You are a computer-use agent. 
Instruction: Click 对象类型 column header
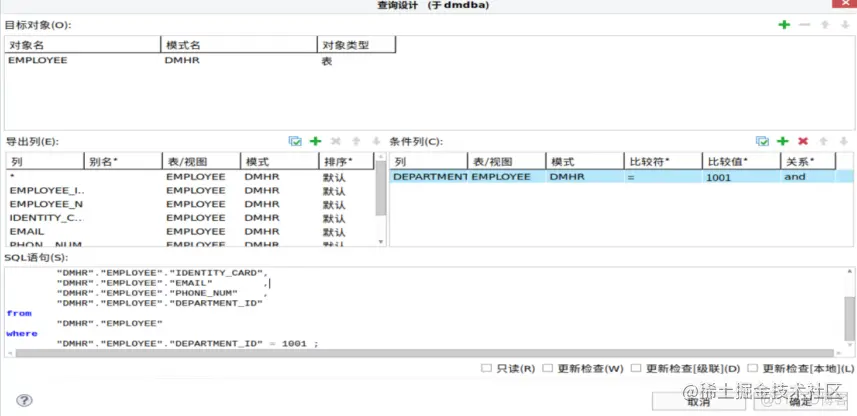[x=356, y=45]
